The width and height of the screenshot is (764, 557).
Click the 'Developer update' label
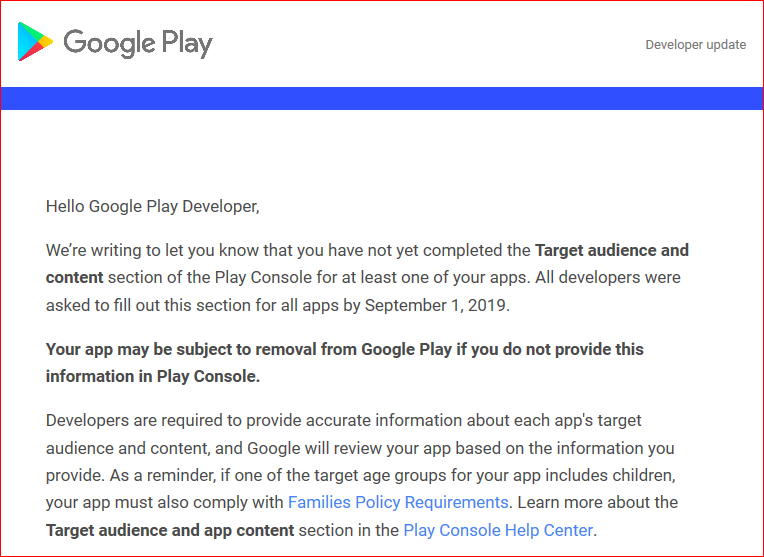point(695,45)
